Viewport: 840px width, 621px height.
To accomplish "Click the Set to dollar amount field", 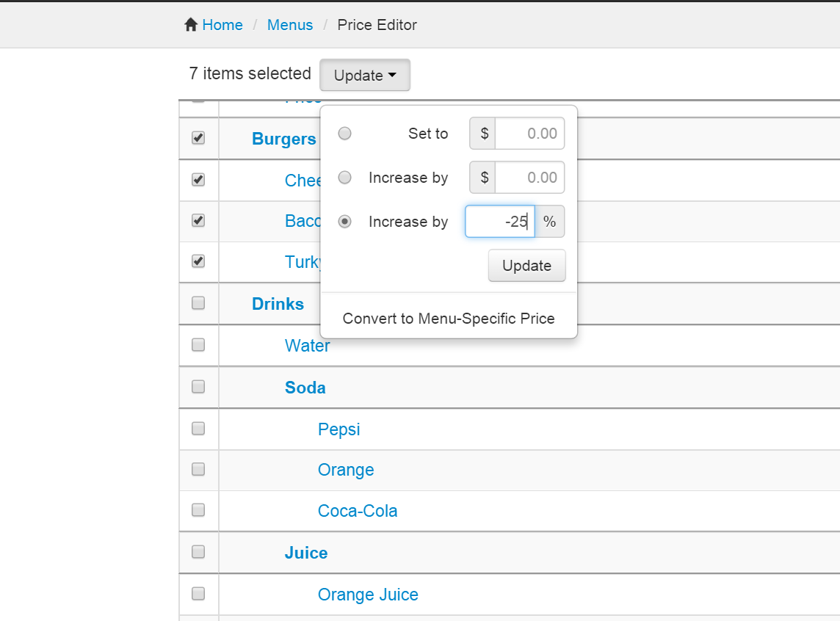I will pyautogui.click(x=529, y=133).
